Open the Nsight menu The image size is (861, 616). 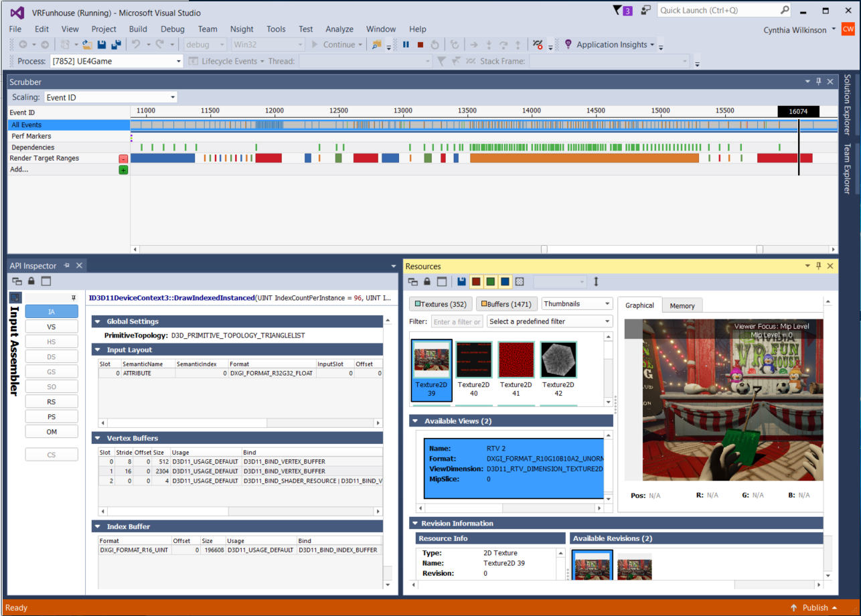pyautogui.click(x=242, y=29)
